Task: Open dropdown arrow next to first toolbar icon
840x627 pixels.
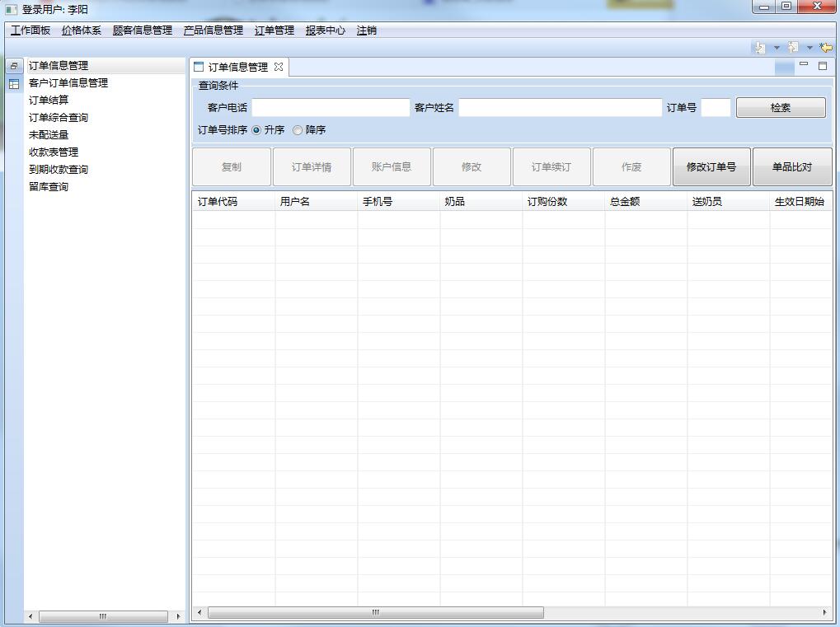Action: click(x=777, y=47)
